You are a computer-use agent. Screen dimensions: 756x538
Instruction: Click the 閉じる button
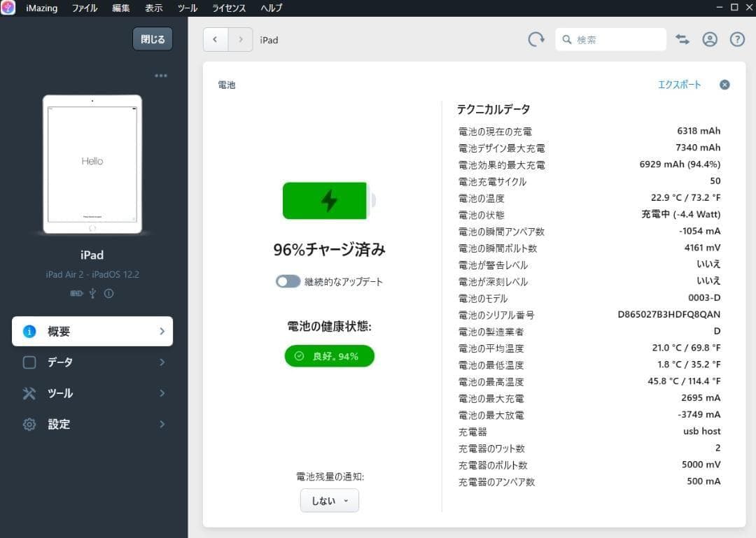point(153,39)
